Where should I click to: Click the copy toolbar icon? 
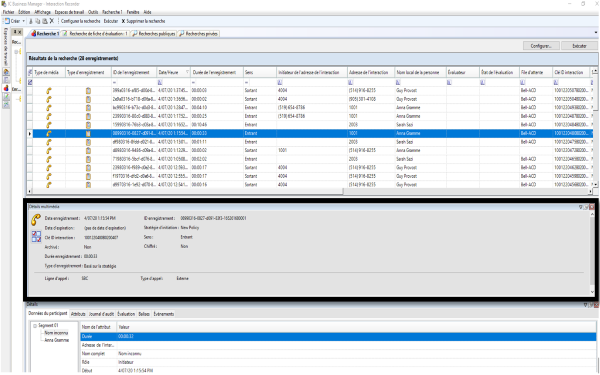(x=38, y=21)
